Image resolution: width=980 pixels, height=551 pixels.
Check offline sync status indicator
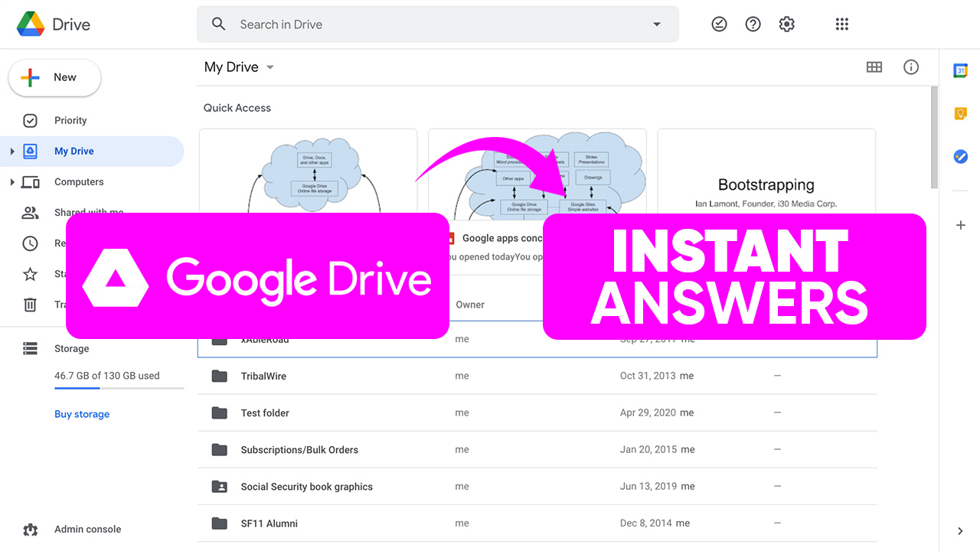pos(719,24)
